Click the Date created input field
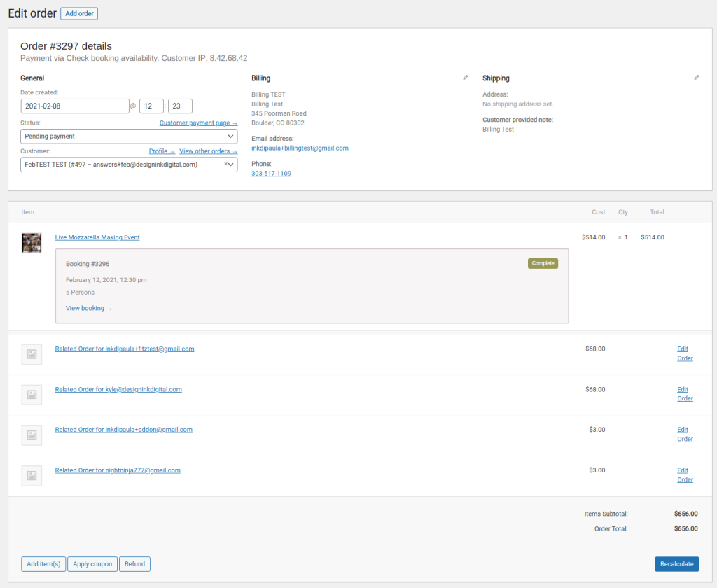Viewport: 717px width, 588px height. coord(75,106)
